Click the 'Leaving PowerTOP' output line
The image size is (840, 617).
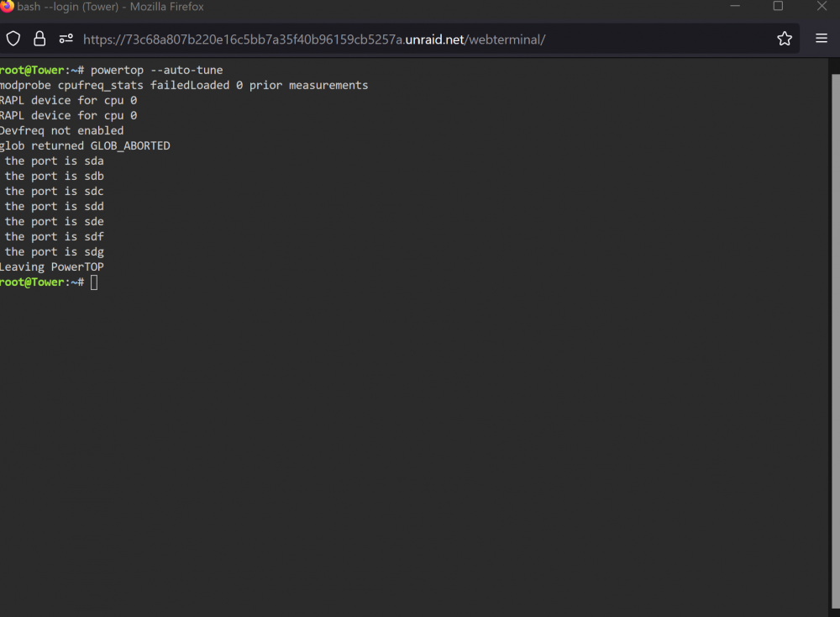tap(52, 267)
